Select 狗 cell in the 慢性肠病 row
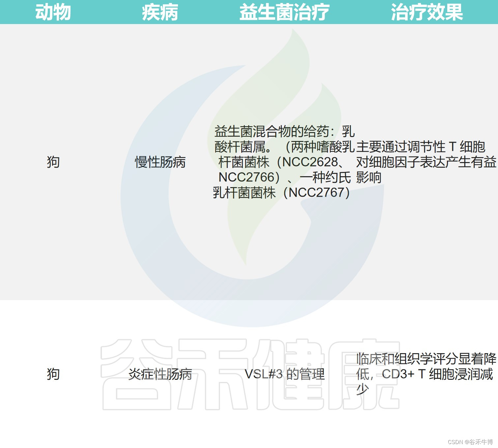 coord(53,162)
